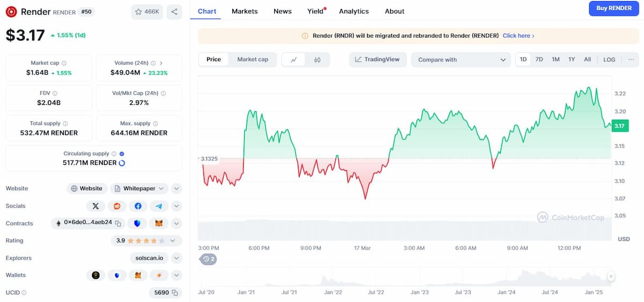Click the Buy RENDER button
The height and width of the screenshot is (302, 644).
pyautogui.click(x=614, y=8)
